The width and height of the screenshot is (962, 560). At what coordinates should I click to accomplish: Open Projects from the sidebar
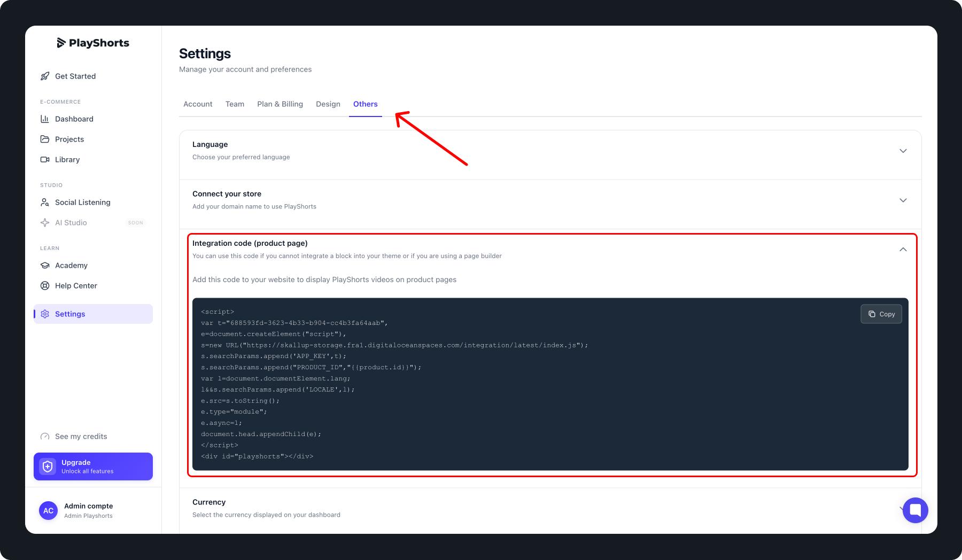click(x=94, y=139)
